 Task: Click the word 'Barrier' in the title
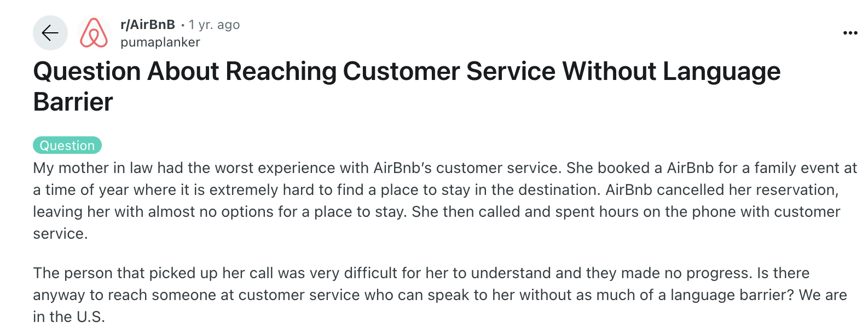coord(73,102)
